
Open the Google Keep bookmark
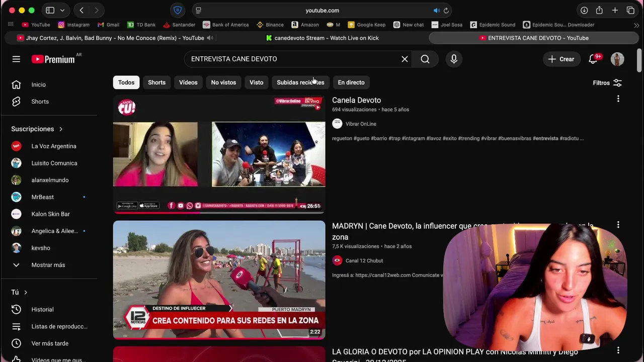(x=366, y=25)
